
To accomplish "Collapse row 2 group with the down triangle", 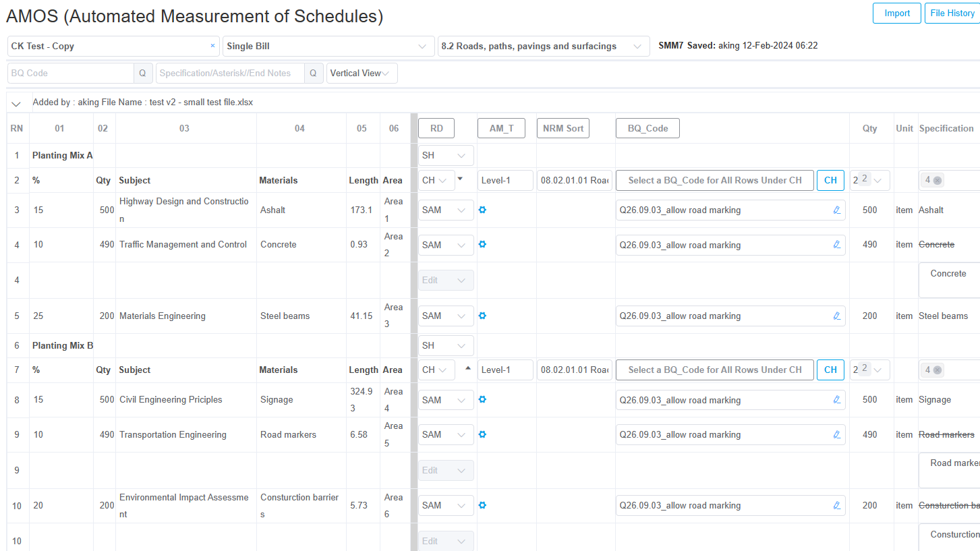I will pyautogui.click(x=460, y=179).
